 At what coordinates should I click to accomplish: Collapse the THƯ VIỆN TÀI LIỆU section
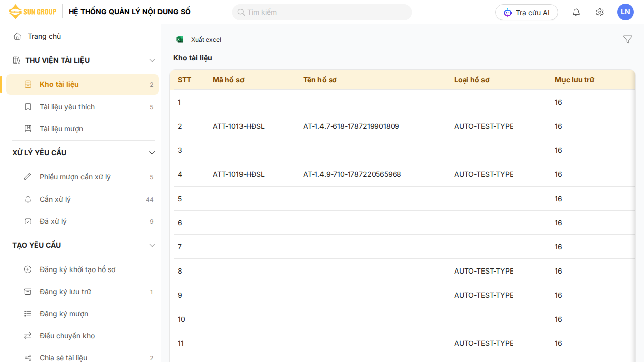click(152, 60)
